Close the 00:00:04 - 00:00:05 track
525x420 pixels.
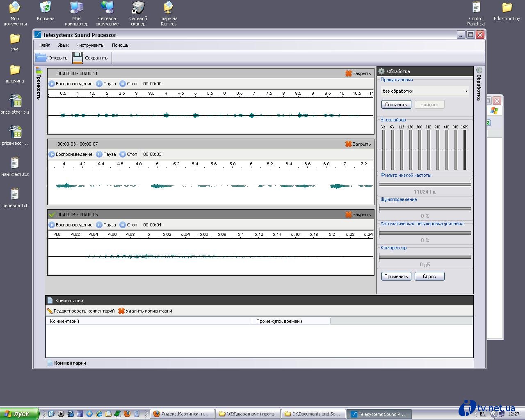pyautogui.click(x=358, y=215)
